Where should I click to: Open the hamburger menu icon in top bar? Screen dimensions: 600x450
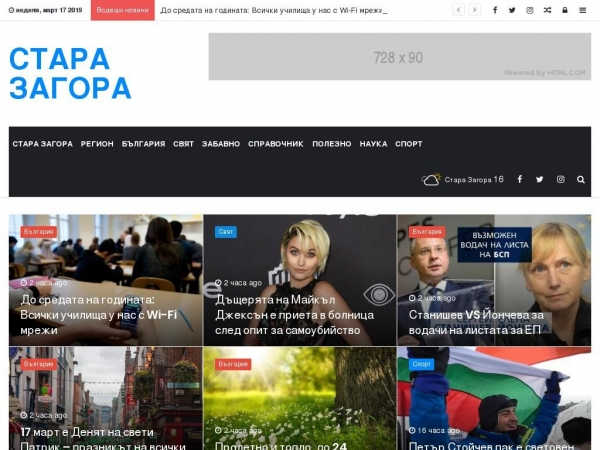(582, 10)
